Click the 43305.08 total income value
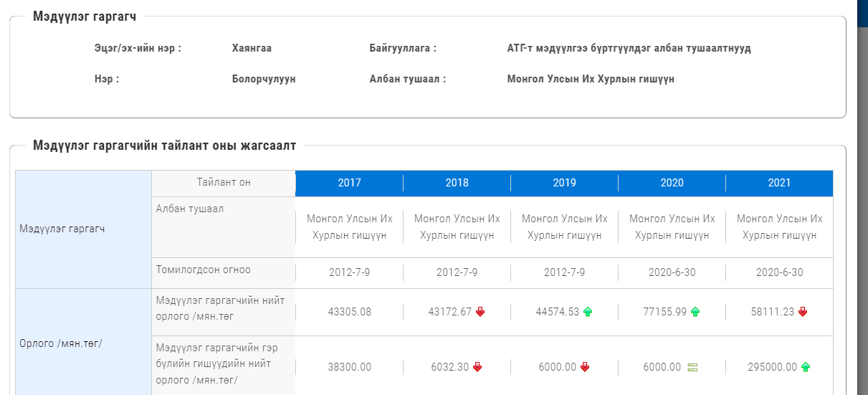The height and width of the screenshot is (395, 868). pyautogui.click(x=350, y=312)
